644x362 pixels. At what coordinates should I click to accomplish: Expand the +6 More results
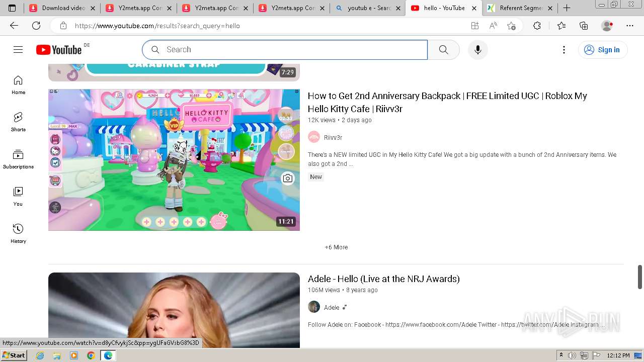(x=336, y=247)
